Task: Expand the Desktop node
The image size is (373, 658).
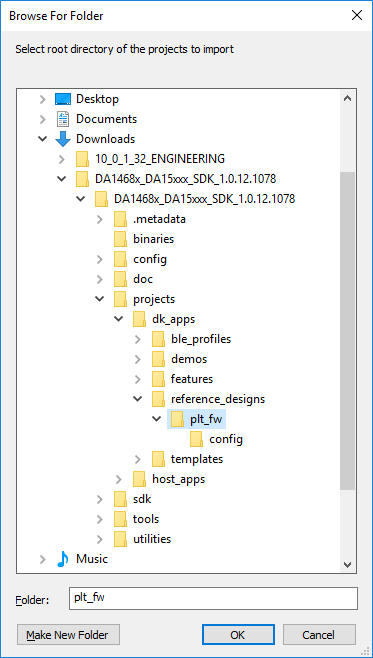Action: (x=42, y=99)
